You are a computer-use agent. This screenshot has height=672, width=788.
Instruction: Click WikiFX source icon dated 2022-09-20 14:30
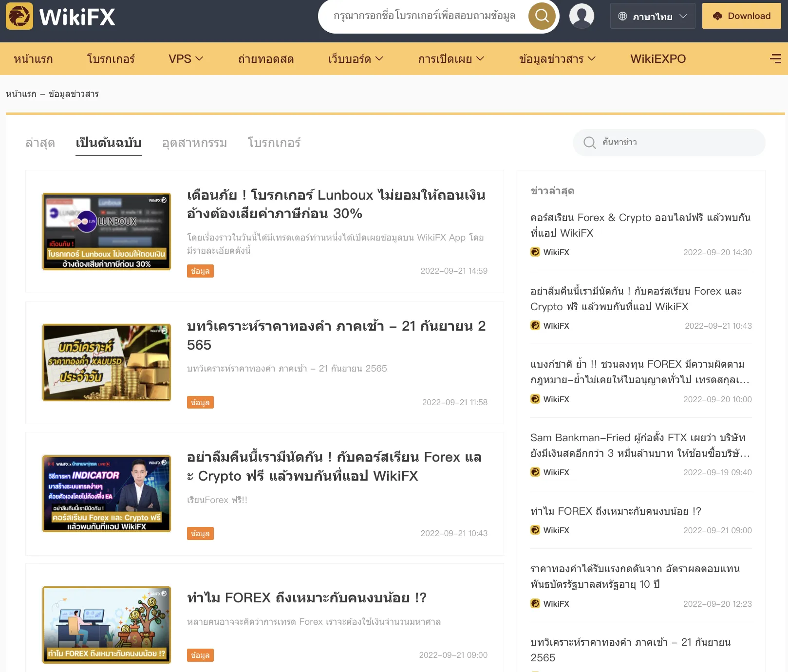pyautogui.click(x=535, y=252)
